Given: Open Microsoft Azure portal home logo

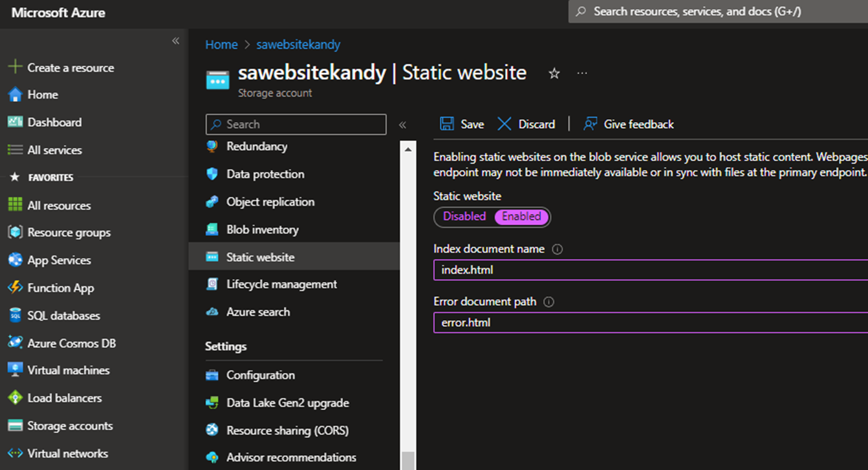Looking at the screenshot, I should (58, 13).
